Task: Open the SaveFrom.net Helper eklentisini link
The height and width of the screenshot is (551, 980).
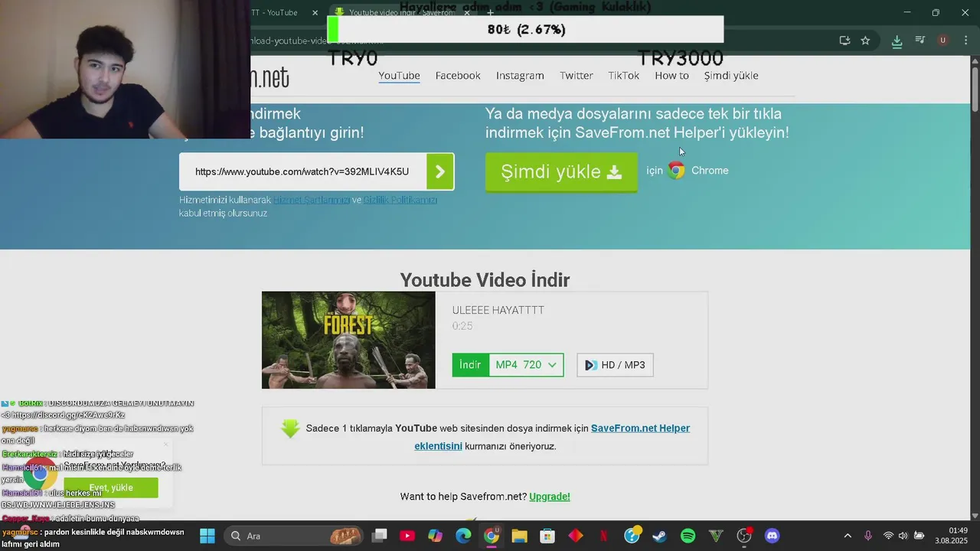Action: tap(552, 437)
